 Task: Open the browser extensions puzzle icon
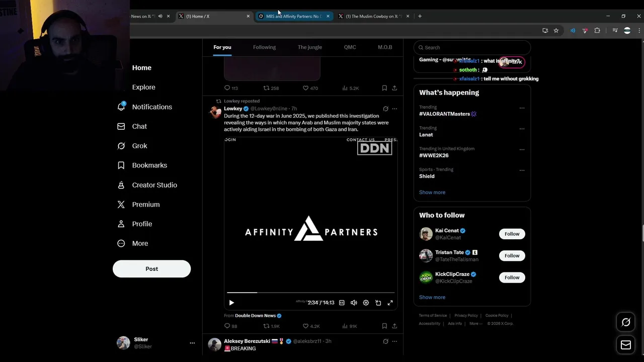tap(597, 31)
